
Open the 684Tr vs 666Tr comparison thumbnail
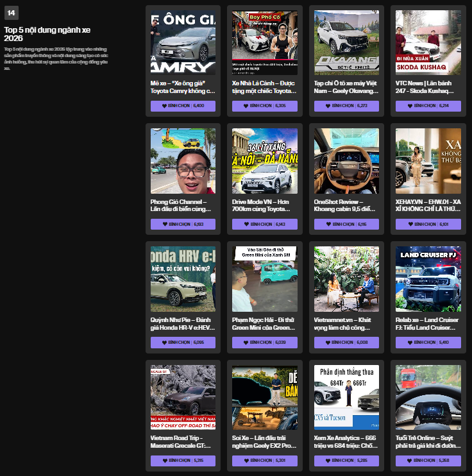(x=346, y=397)
